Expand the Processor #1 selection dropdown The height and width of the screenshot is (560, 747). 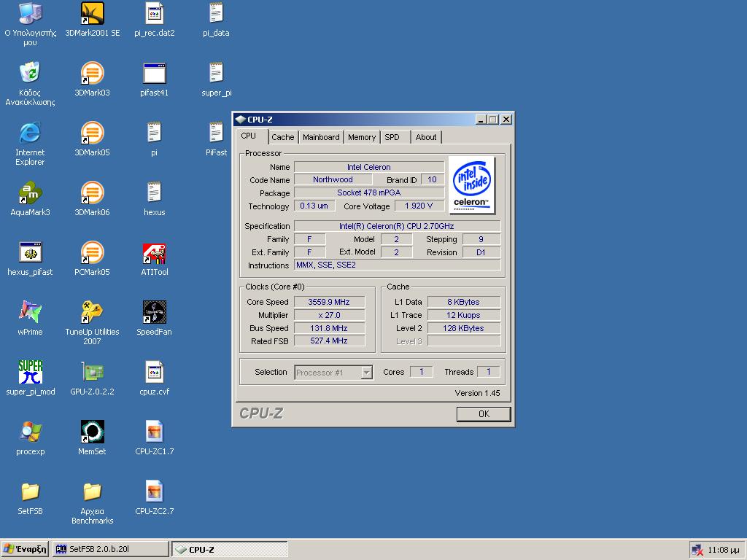(x=366, y=373)
